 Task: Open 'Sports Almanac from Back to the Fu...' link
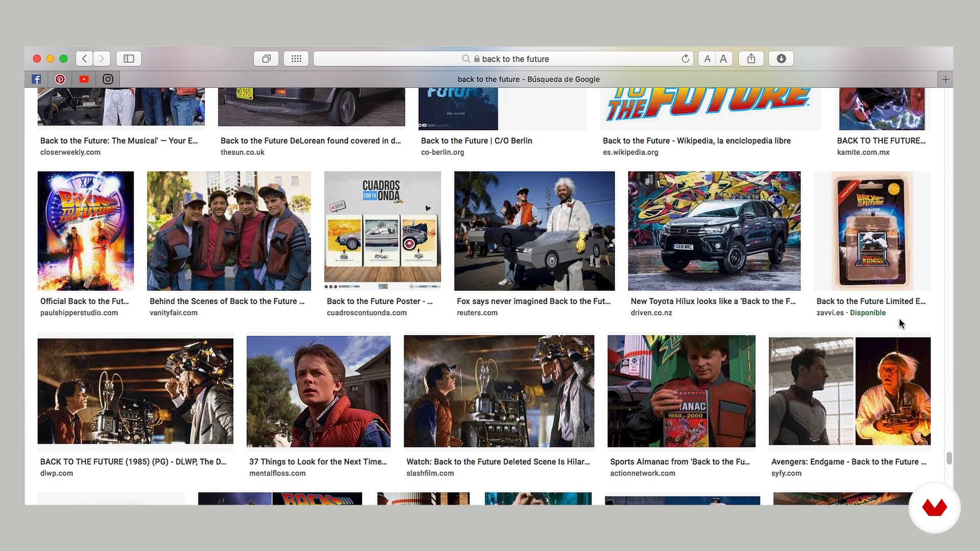pos(680,461)
